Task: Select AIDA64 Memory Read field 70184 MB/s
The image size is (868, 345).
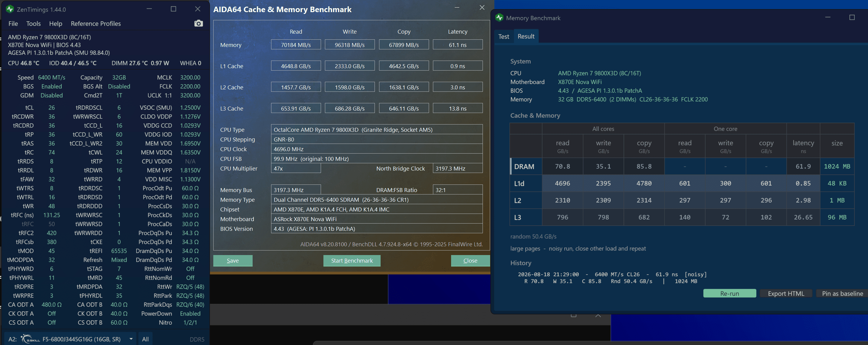Action: [296, 45]
